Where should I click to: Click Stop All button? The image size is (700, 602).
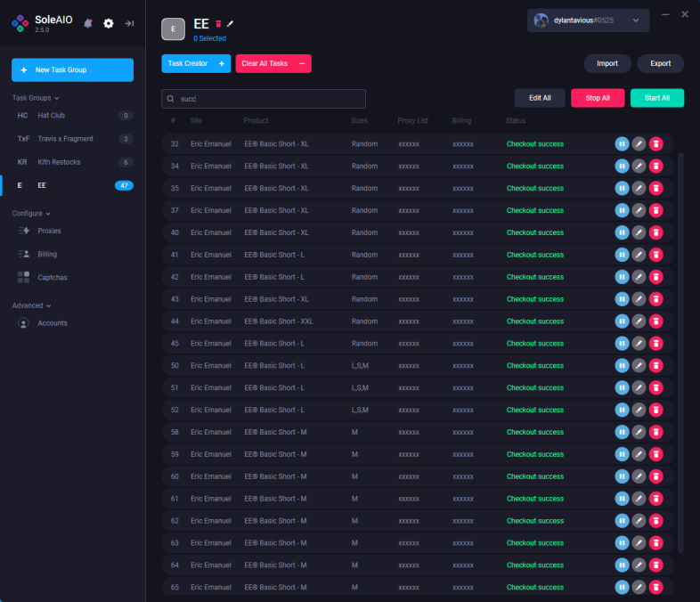[x=598, y=98]
